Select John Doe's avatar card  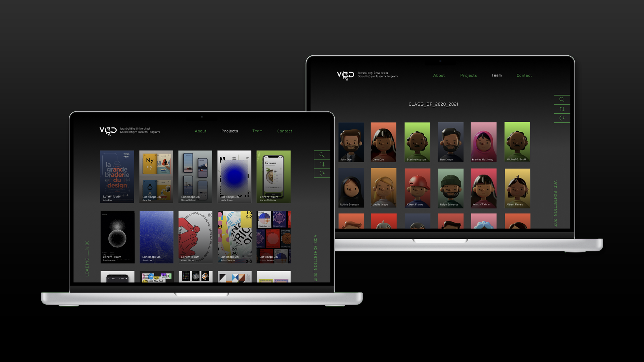coord(351,142)
